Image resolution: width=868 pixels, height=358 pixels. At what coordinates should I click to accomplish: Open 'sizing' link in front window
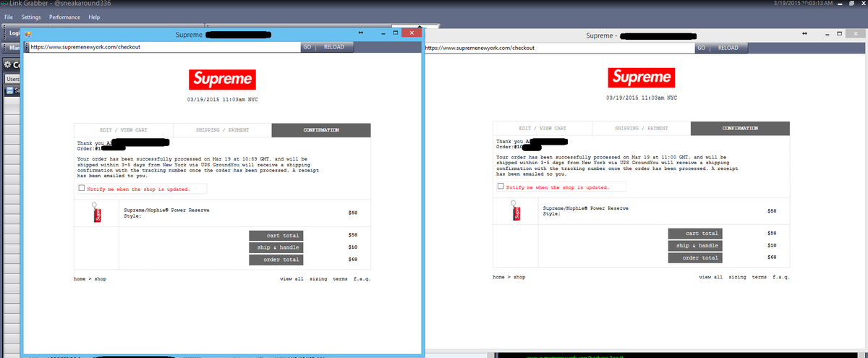[x=318, y=278]
